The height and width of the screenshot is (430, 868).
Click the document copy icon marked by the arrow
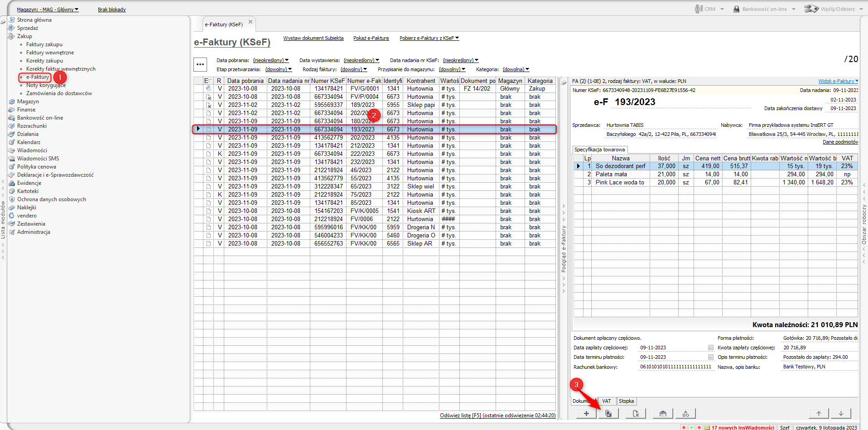click(608, 413)
